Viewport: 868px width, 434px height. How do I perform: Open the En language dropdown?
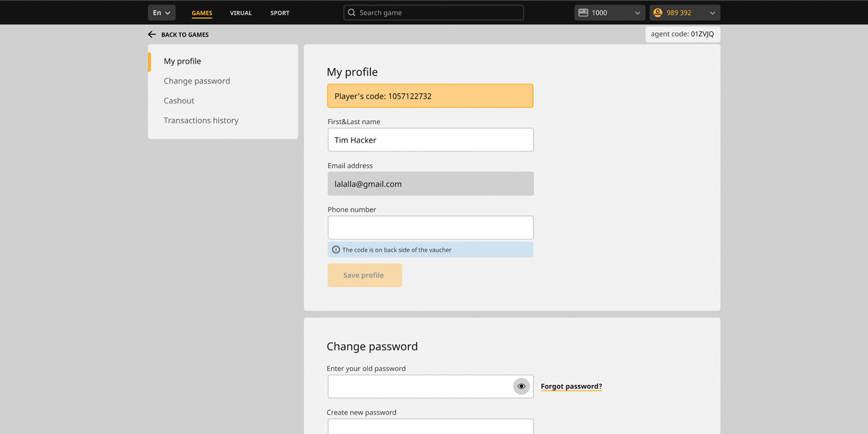pos(162,12)
